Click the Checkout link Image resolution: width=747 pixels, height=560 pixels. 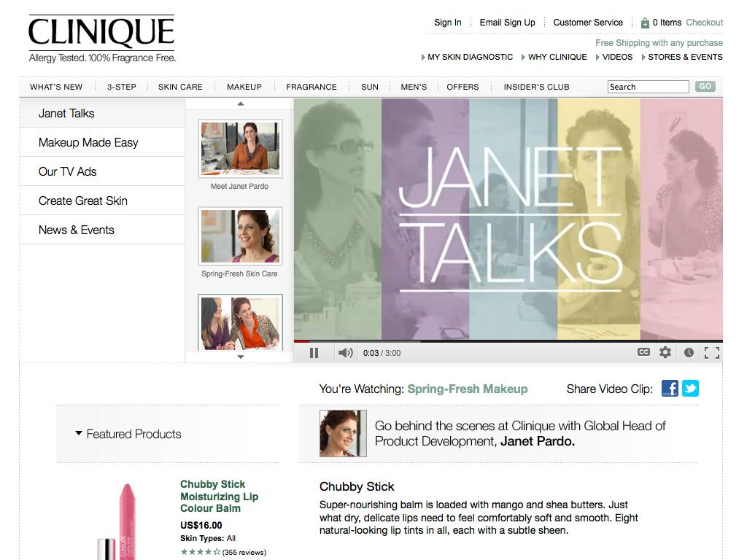(x=704, y=23)
